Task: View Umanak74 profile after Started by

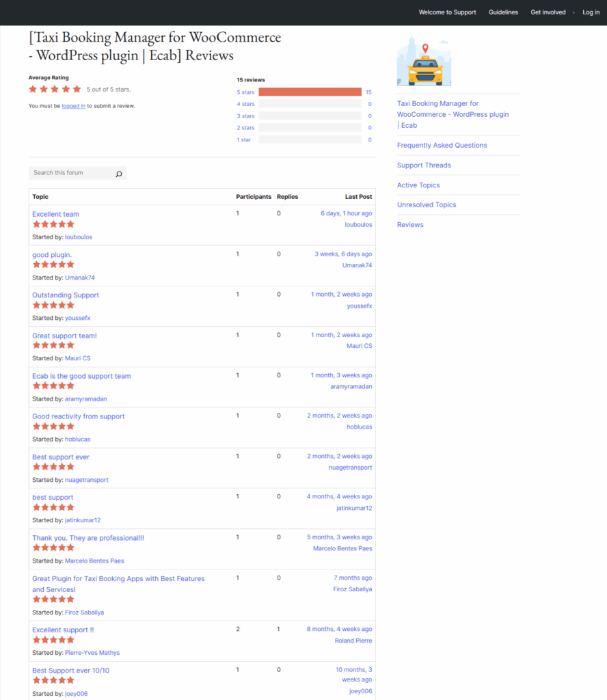Action: pos(80,278)
